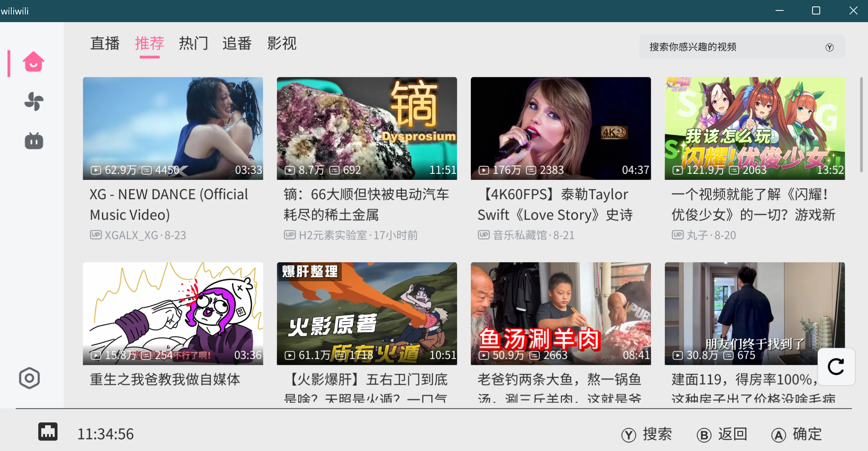Click title '镝：66大顺但快被电动汽车耗尽的稀土金属'
The width and height of the screenshot is (868, 451).
pos(366,204)
